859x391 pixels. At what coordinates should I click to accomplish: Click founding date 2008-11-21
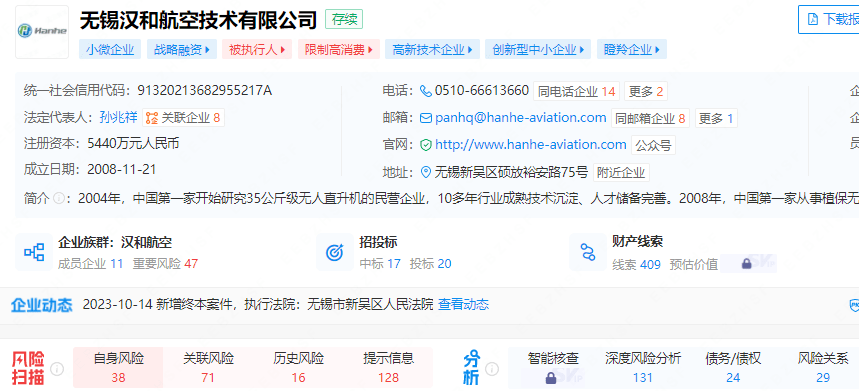tap(122, 170)
